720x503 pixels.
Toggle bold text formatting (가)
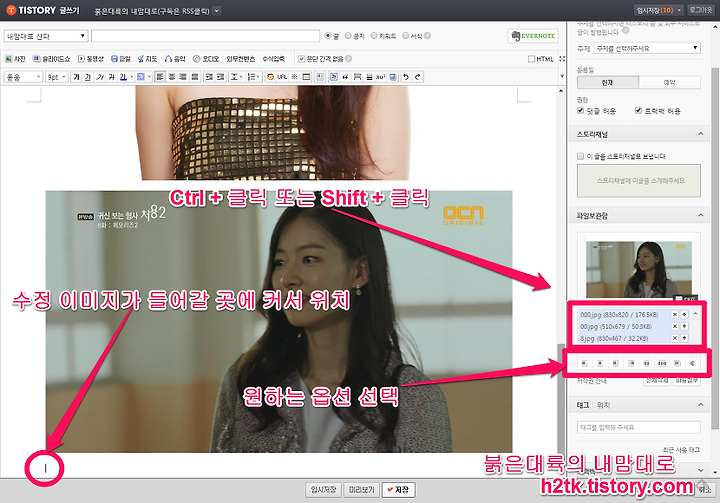click(77, 77)
